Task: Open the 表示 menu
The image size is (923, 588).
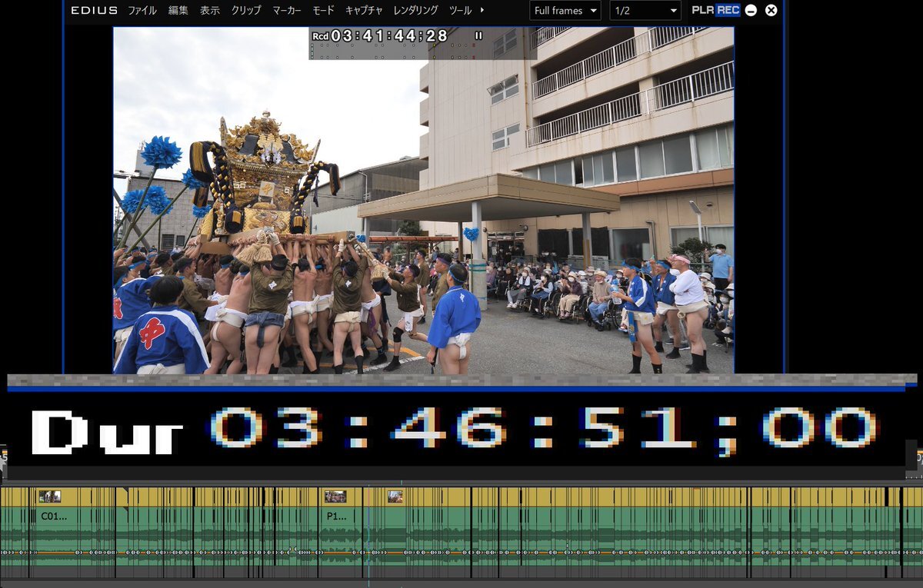Action: pyautogui.click(x=210, y=11)
